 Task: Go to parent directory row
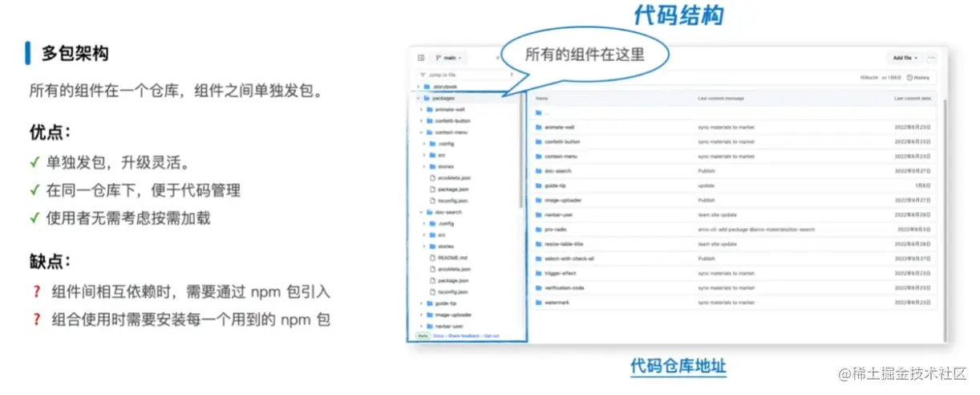pyautogui.click(x=734, y=112)
